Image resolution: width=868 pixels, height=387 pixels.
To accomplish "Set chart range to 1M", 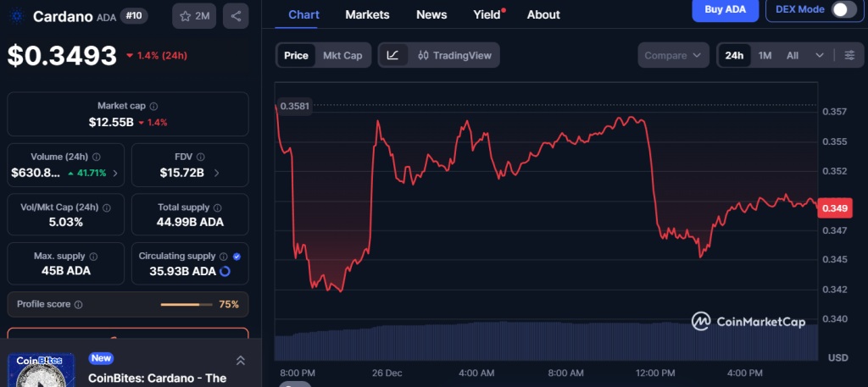I will [x=765, y=55].
